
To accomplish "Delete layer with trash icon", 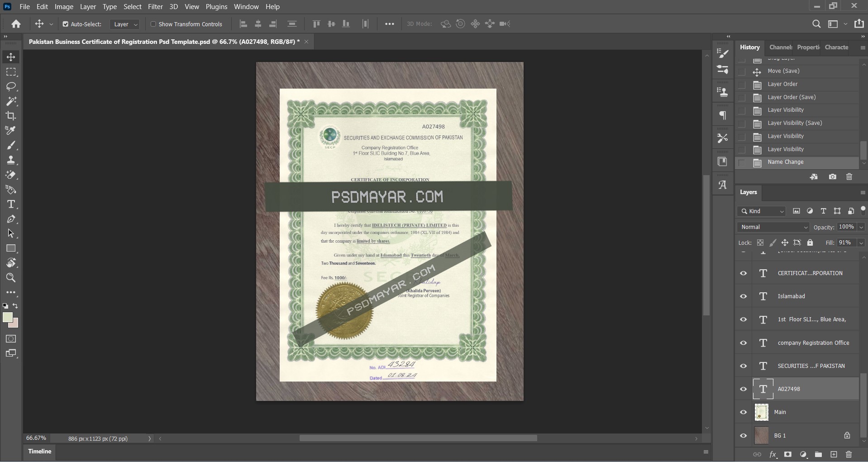I will 849,454.
